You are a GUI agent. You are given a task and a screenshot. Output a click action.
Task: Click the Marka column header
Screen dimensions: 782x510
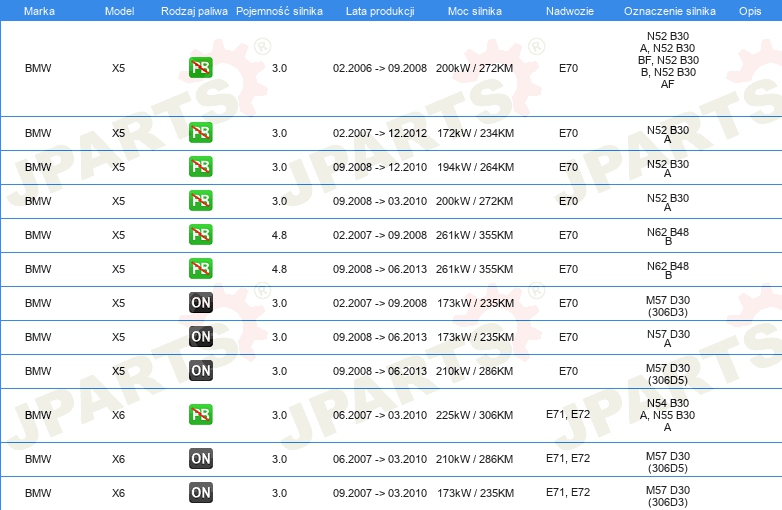click(x=38, y=10)
